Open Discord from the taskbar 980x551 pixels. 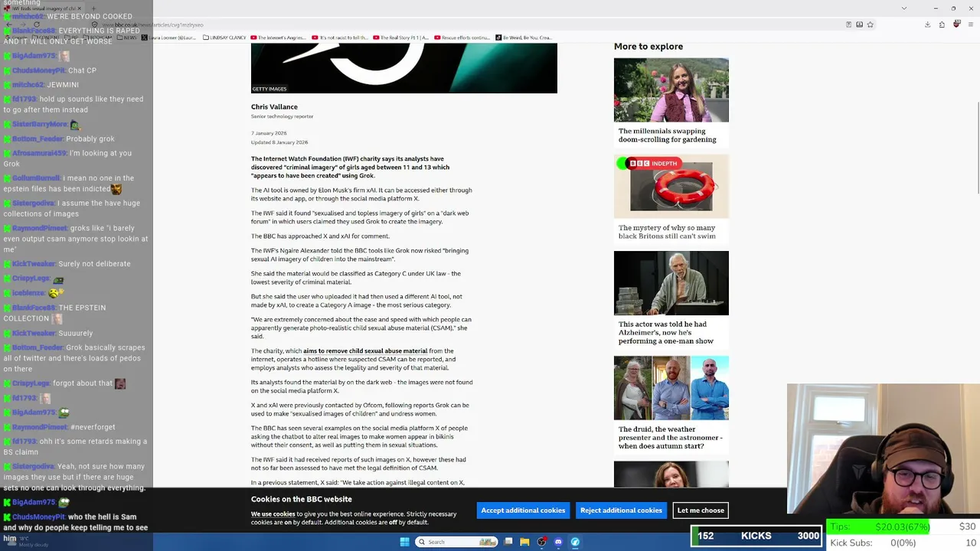click(558, 542)
